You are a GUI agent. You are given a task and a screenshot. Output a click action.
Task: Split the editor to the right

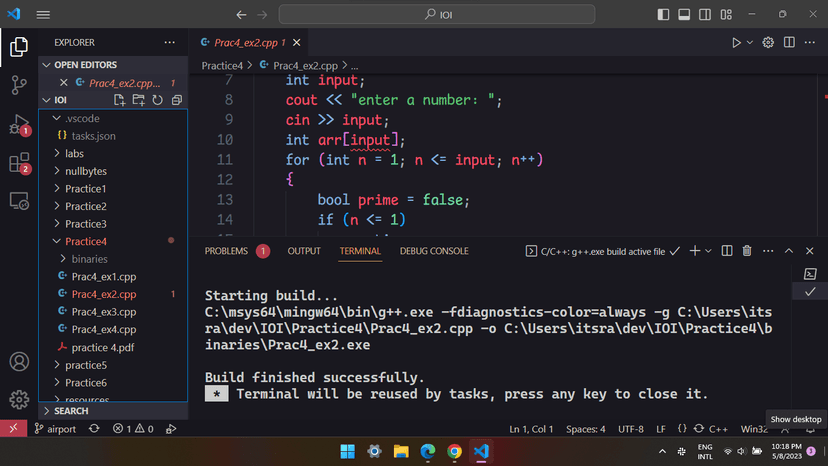pos(791,43)
